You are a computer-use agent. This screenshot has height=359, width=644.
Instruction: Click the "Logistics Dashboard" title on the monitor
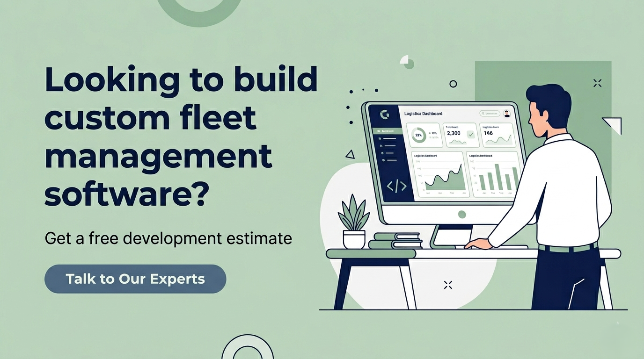point(423,114)
